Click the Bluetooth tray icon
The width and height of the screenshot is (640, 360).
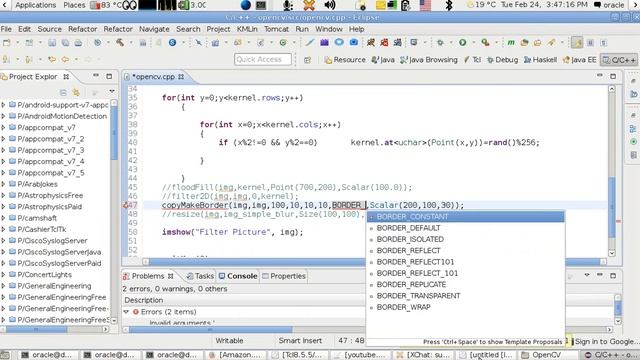pos(449,5)
